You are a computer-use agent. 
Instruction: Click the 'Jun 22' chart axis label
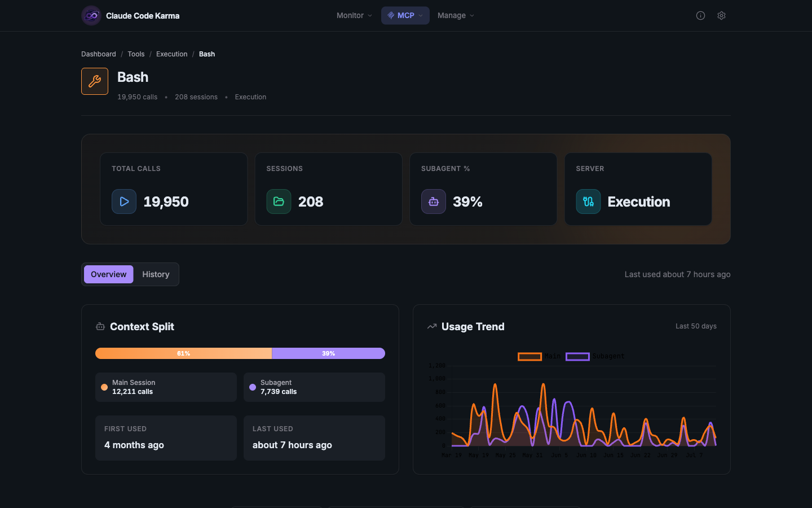coord(640,455)
